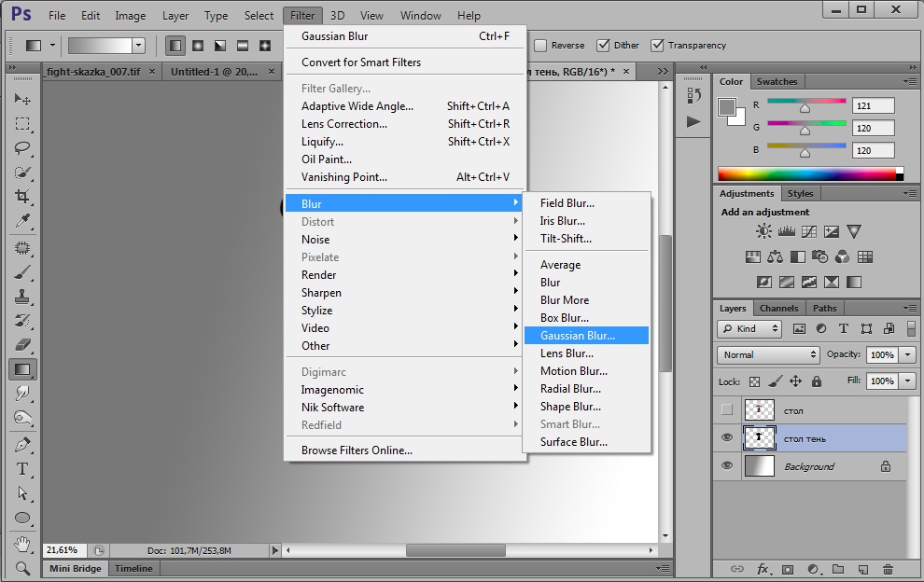Select the Eyedropper tool
Screen dimensions: 924x582
coord(22,221)
